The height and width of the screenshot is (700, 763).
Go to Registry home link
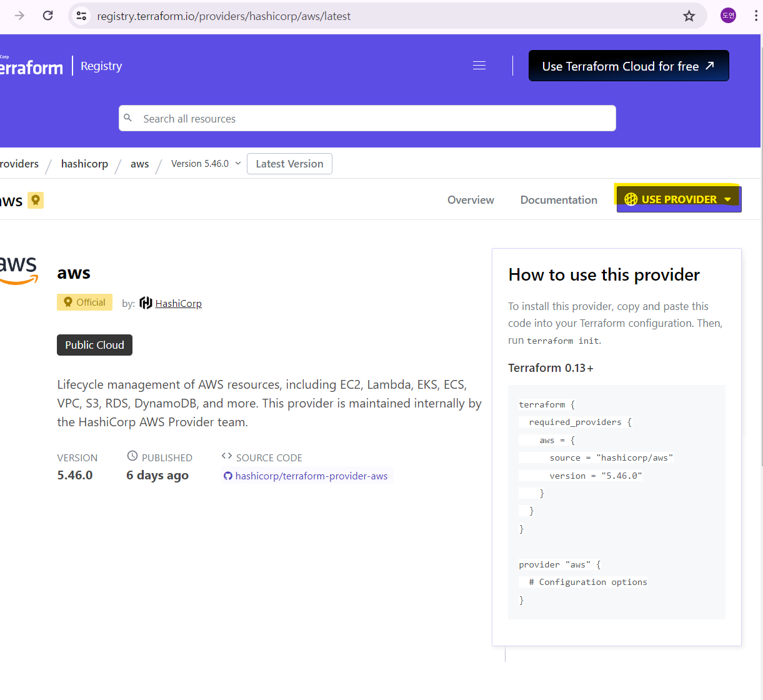coord(101,66)
